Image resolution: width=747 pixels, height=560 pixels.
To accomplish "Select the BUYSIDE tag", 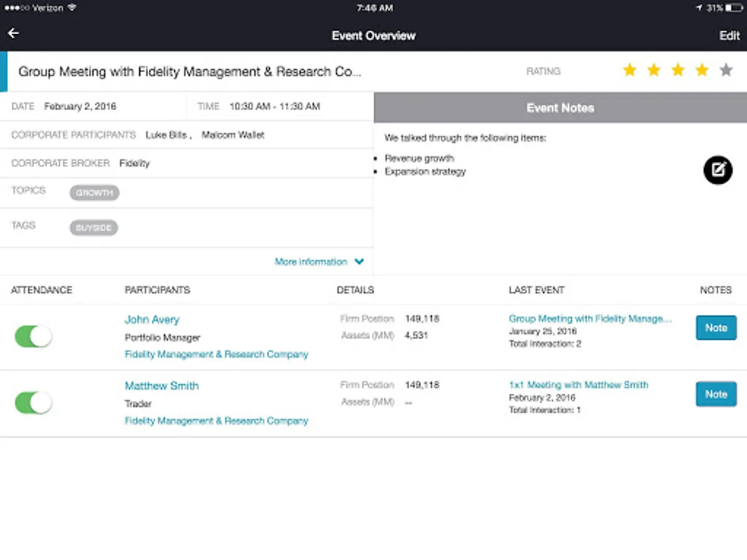I will 93,228.
